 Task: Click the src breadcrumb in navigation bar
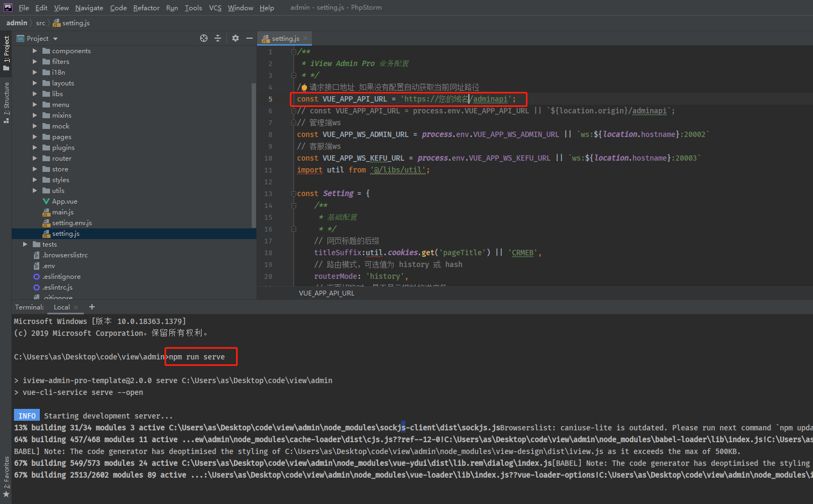(x=40, y=23)
